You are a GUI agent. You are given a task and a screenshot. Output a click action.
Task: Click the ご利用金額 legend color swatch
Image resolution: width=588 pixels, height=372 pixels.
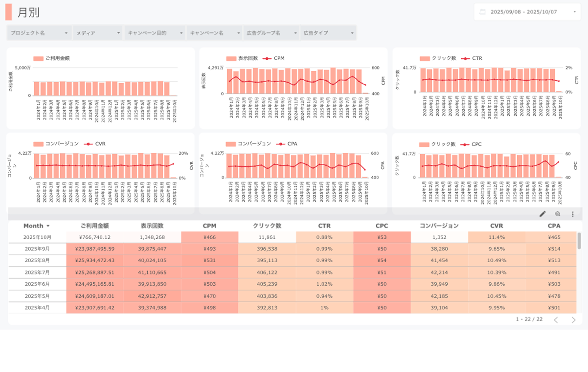(38, 58)
